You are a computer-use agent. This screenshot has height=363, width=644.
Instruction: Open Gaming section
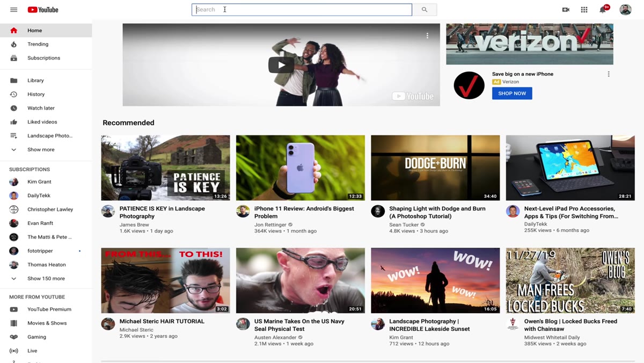coord(46,337)
